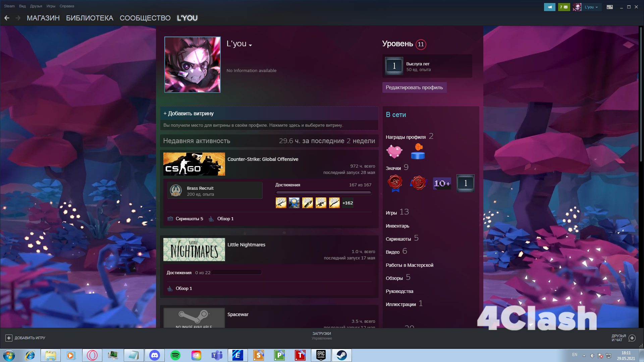
Task: Open the red wax seal badge with blue wings
Action: click(418, 183)
